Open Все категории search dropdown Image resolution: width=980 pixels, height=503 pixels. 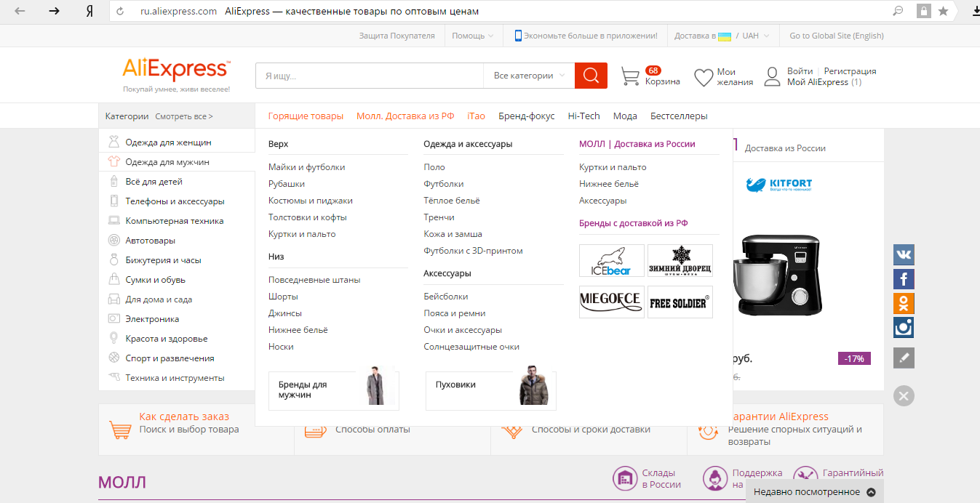(x=529, y=76)
